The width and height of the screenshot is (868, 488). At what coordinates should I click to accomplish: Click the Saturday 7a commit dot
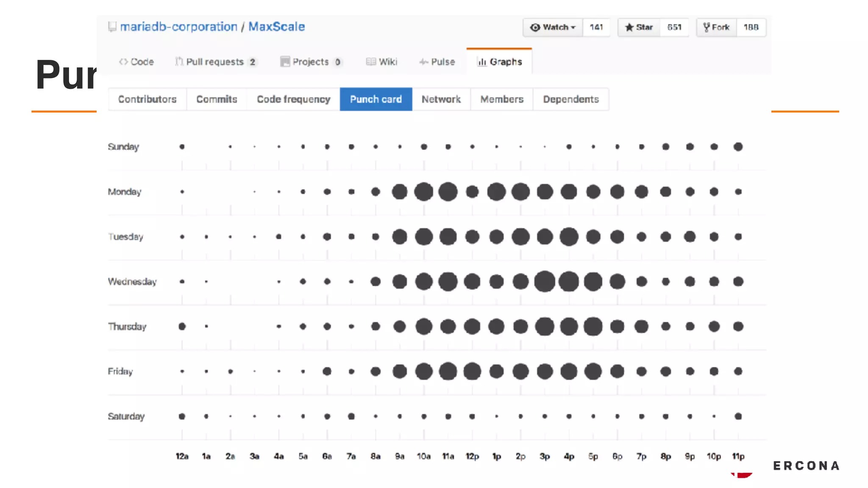pyautogui.click(x=351, y=416)
